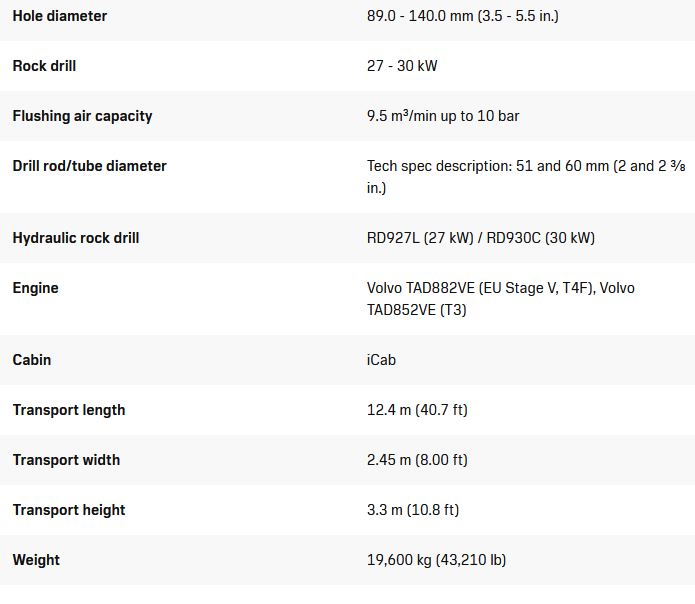The width and height of the screenshot is (695, 604).
Task: Select the 12.4 m length value
Action: coord(417,410)
